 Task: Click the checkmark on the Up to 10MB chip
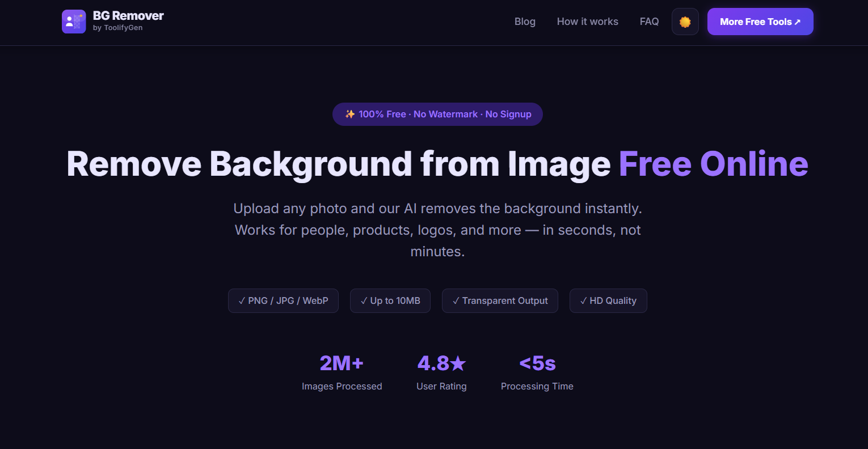point(364,300)
